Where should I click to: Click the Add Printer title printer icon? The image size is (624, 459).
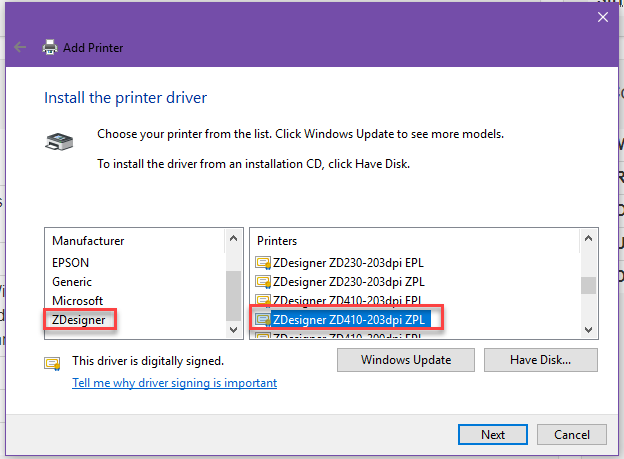(50, 47)
